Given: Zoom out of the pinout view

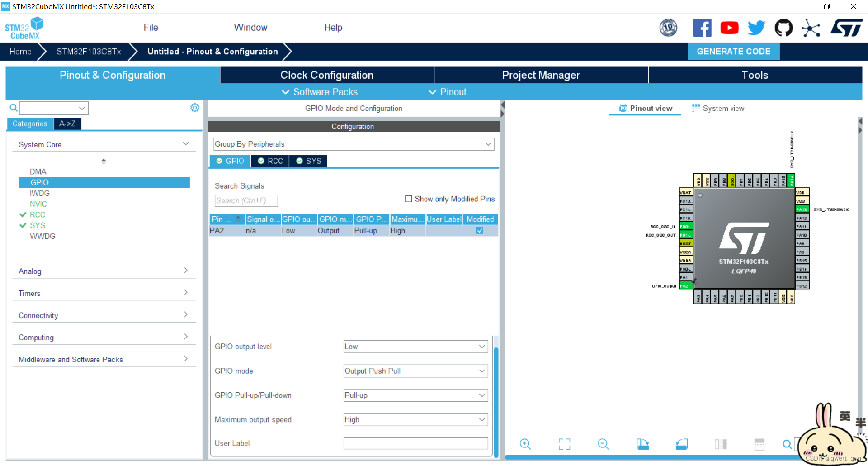Looking at the screenshot, I should [x=603, y=444].
